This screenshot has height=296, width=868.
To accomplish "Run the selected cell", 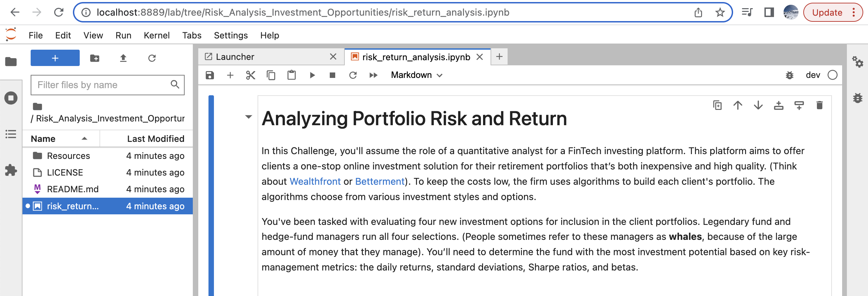I will pyautogui.click(x=312, y=75).
